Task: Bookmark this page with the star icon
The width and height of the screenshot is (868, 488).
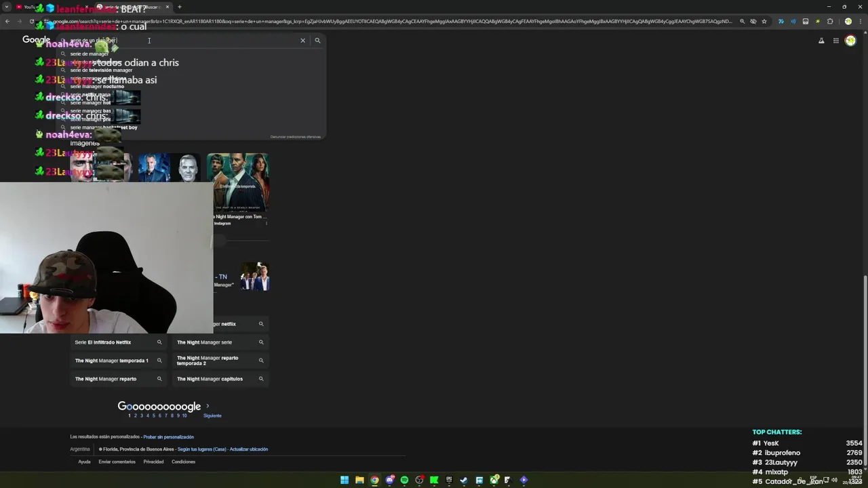Action: pyautogui.click(x=764, y=22)
